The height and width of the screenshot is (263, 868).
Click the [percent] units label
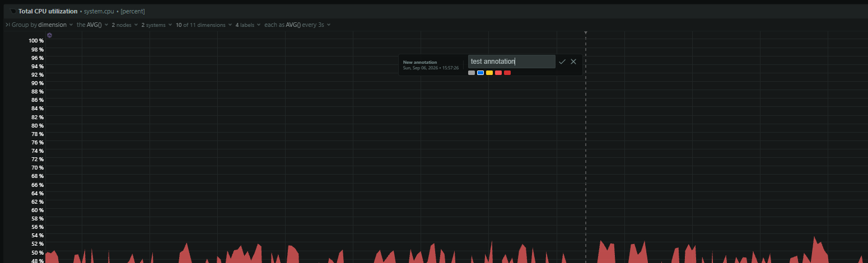coord(133,11)
